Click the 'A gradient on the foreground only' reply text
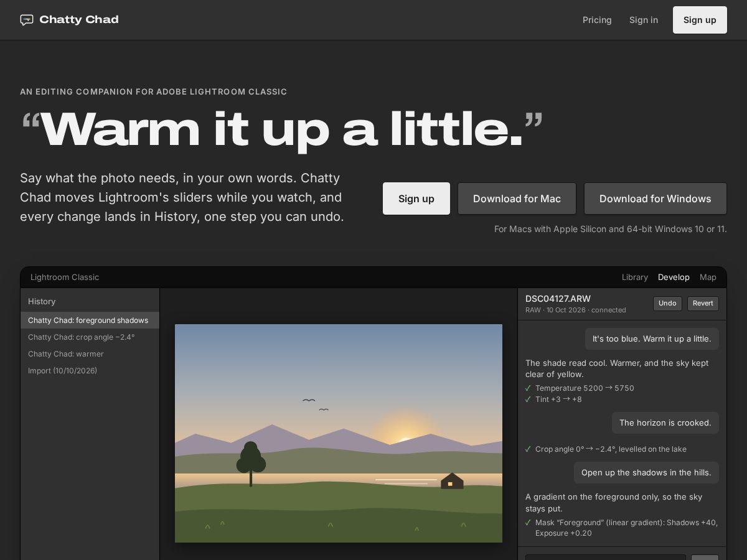Viewport: 747px width, 560px height. pos(614,503)
